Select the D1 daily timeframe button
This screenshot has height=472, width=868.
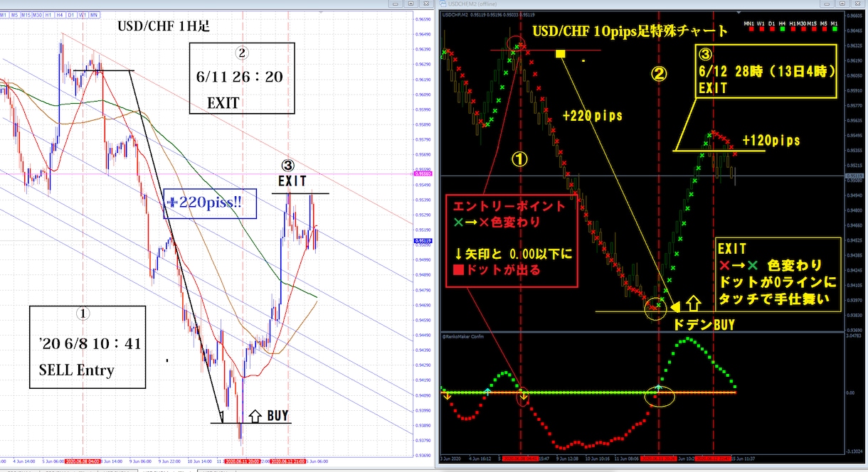click(73, 14)
